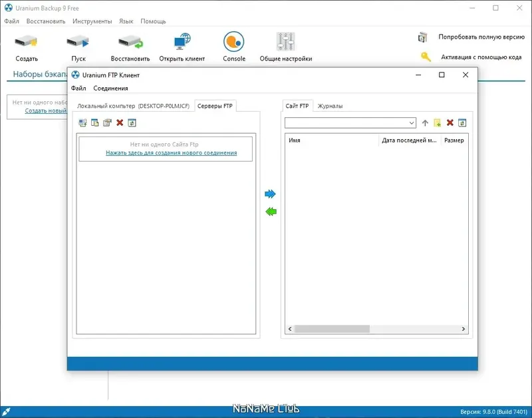Click Uranium FTP Клиент title bar logo
The width and height of the screenshot is (532, 418).
(75, 75)
